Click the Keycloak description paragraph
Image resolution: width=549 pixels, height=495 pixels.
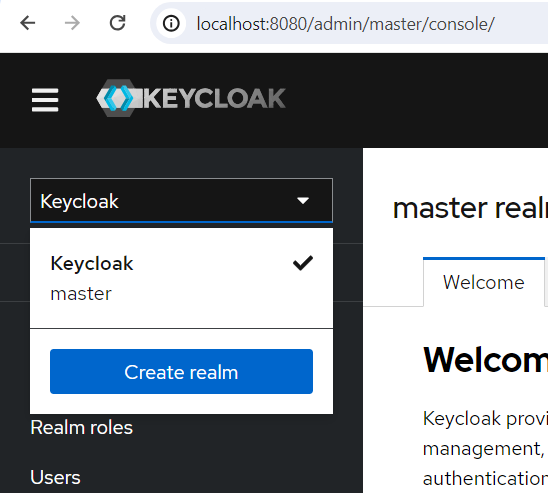click(x=486, y=448)
